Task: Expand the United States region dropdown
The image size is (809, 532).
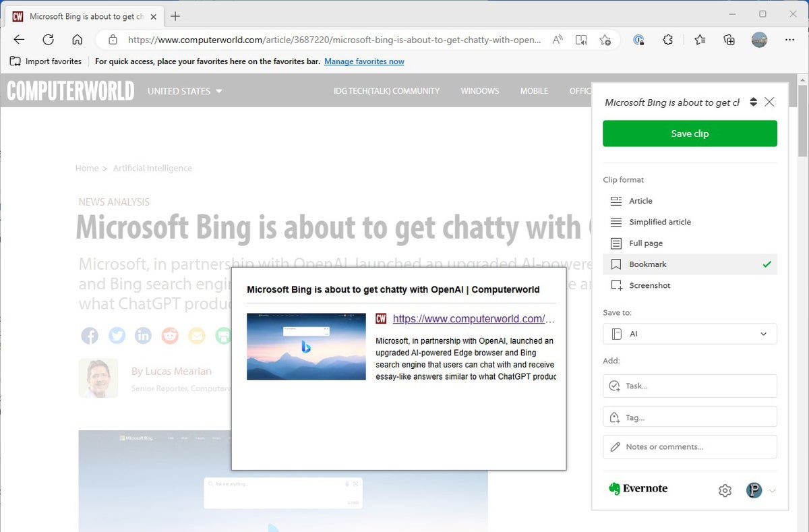Action: pyautogui.click(x=185, y=91)
